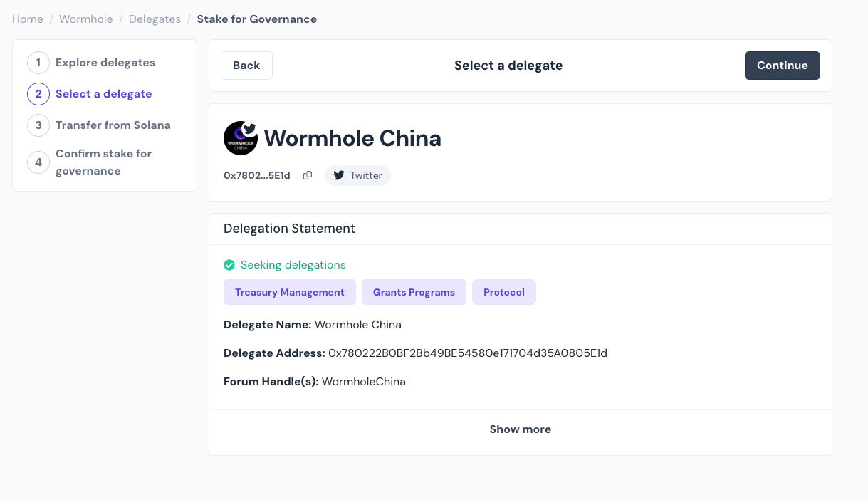This screenshot has height=500, width=868.
Task: Click the green Seeking delegations checkmark
Action: [x=229, y=265]
